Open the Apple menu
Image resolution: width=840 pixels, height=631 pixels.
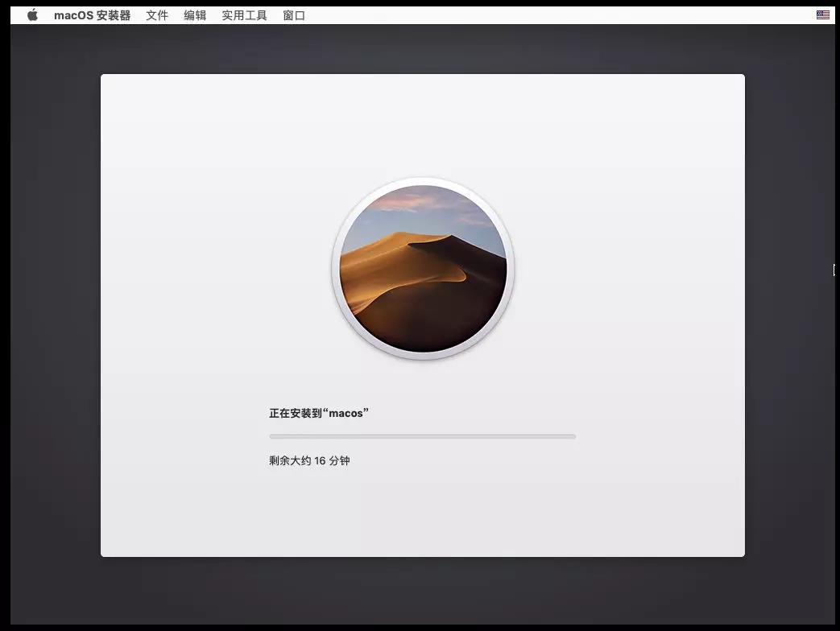(33, 15)
